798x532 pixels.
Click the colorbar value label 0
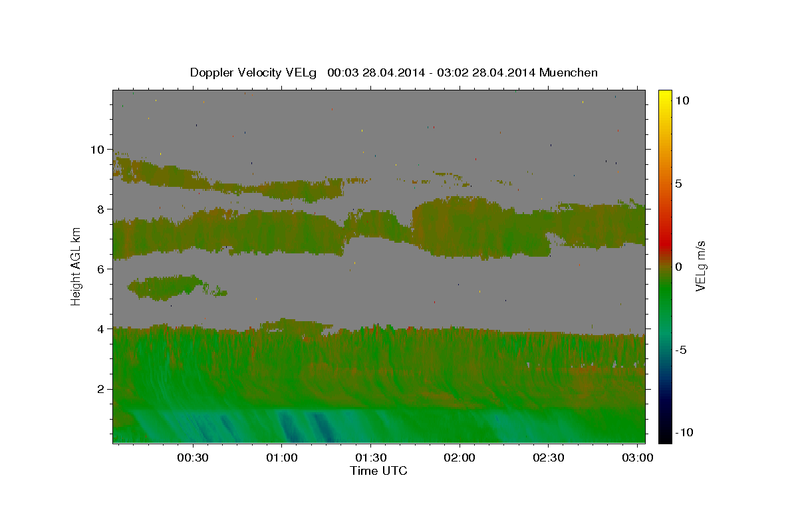point(678,266)
